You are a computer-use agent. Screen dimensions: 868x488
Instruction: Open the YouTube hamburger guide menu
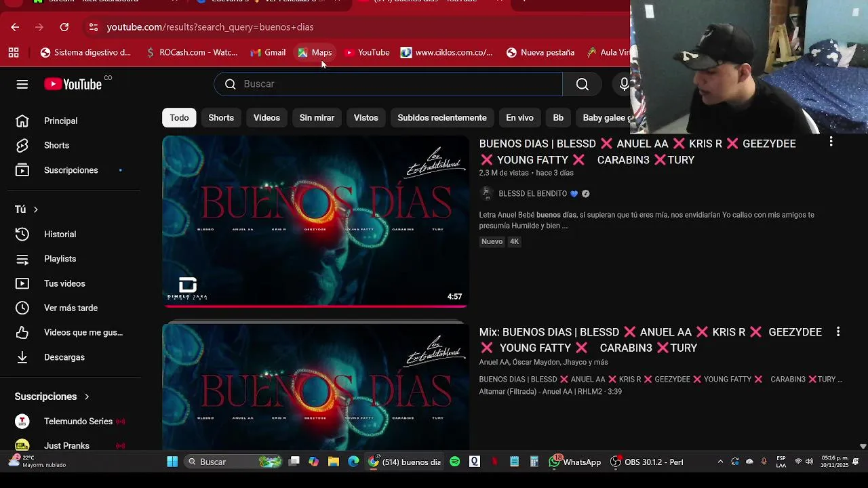[22, 84]
